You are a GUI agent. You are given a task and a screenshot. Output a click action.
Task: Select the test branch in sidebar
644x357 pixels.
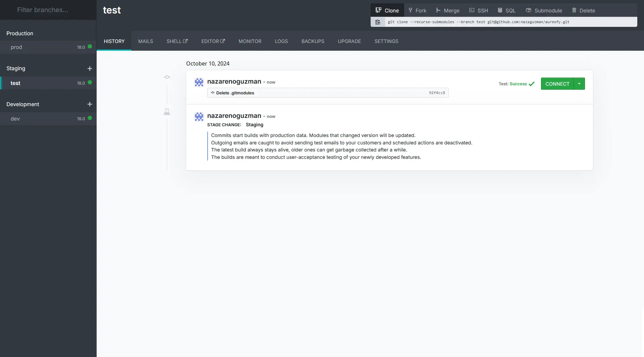point(48,83)
